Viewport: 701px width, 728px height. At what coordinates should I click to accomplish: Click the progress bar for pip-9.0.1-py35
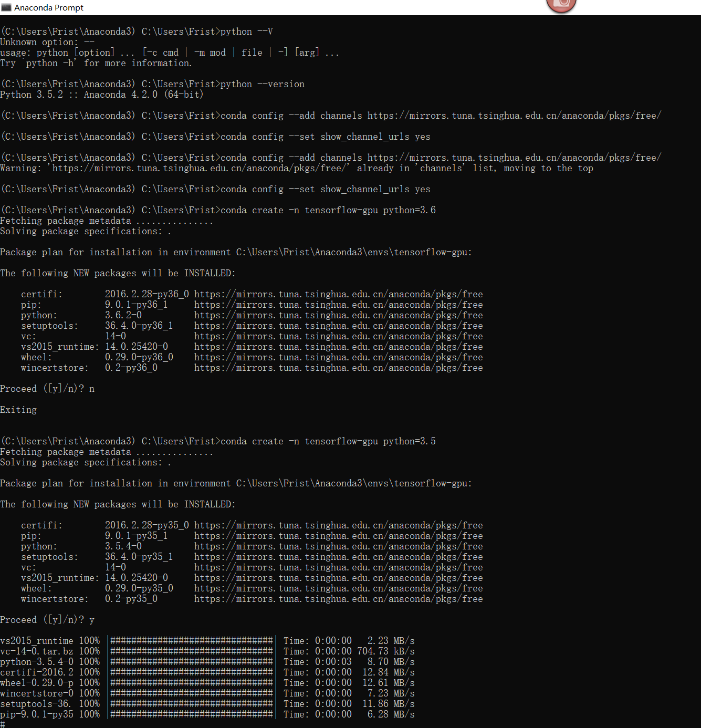pos(192,714)
